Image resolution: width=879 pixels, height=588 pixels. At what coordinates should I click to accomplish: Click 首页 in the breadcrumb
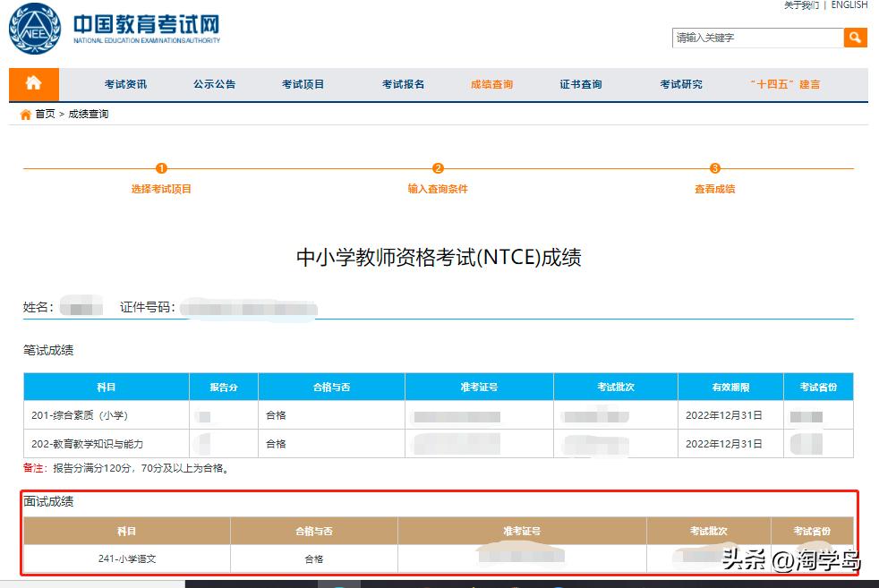45,114
